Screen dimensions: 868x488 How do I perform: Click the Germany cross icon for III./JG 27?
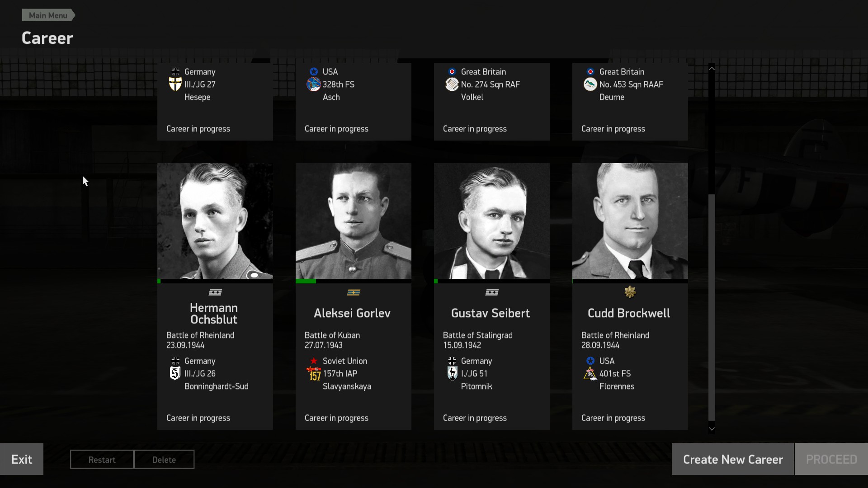point(175,72)
